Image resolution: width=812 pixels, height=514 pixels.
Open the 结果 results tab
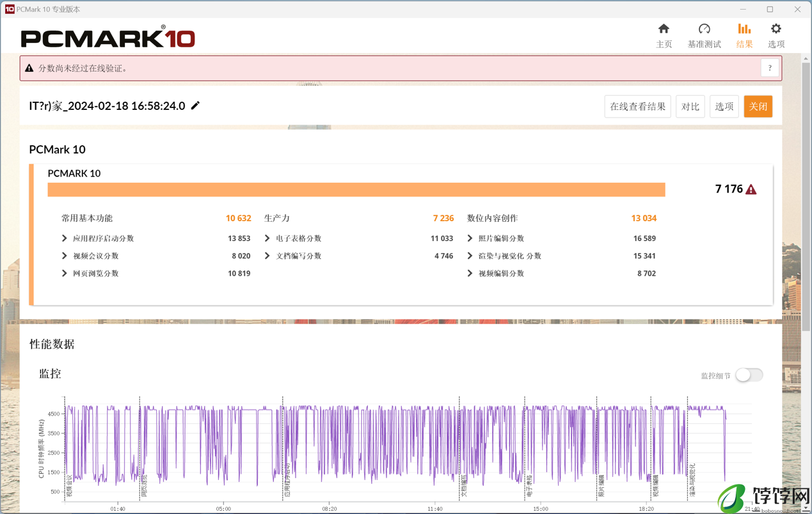click(744, 36)
